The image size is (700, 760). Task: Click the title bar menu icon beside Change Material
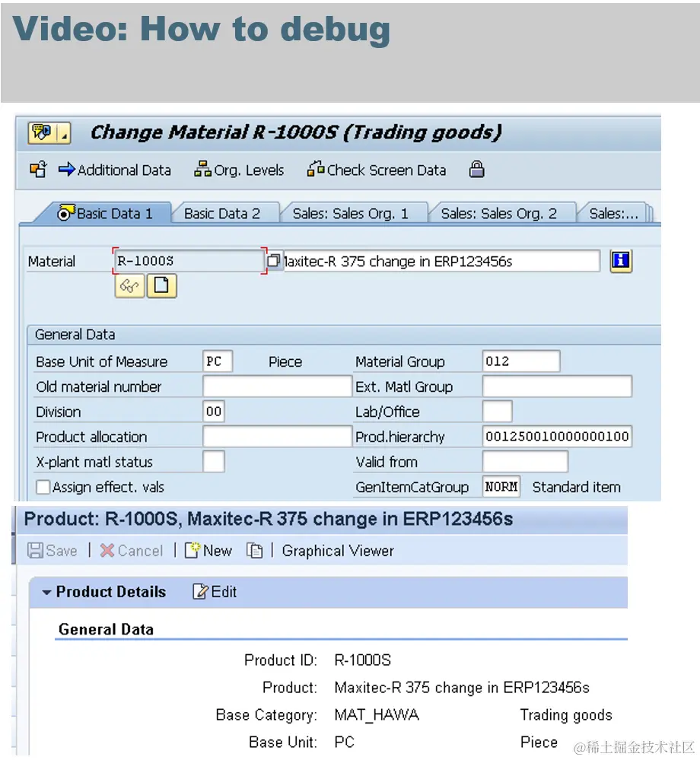point(42,132)
